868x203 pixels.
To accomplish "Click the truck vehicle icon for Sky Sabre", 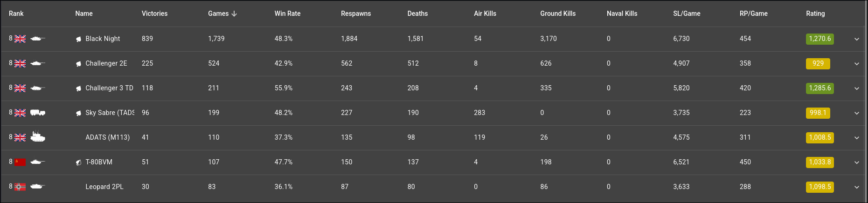I will (37, 113).
